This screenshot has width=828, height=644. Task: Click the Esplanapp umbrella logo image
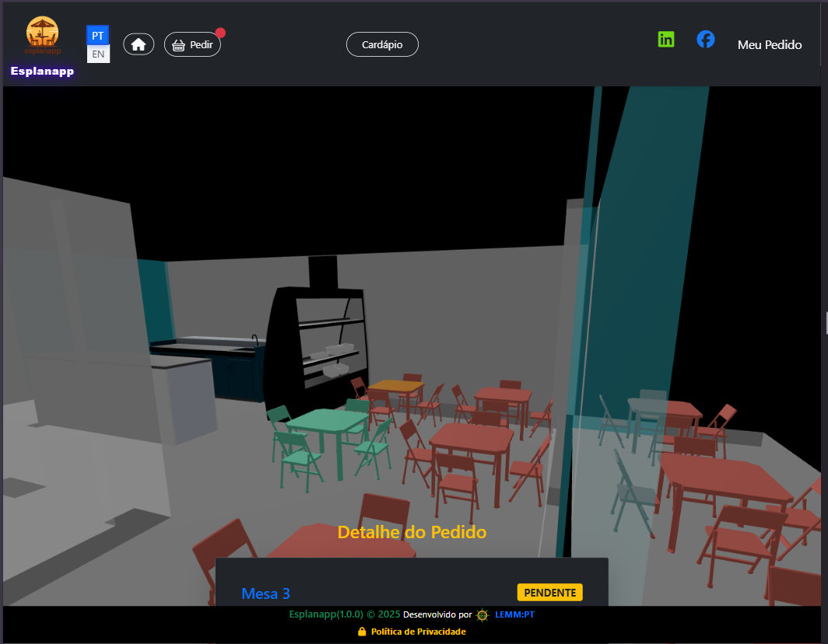(42, 35)
